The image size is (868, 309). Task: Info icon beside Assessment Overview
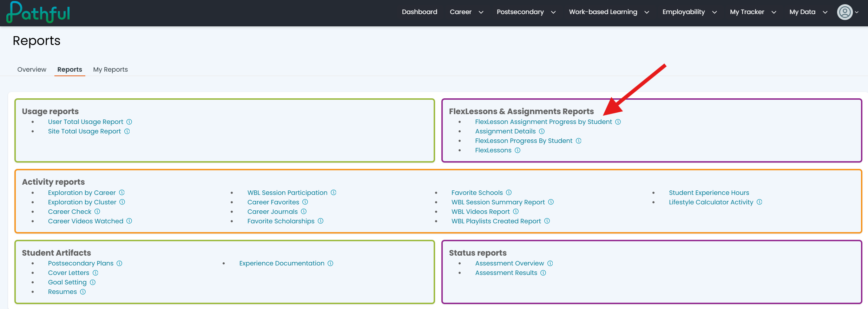coord(550,263)
